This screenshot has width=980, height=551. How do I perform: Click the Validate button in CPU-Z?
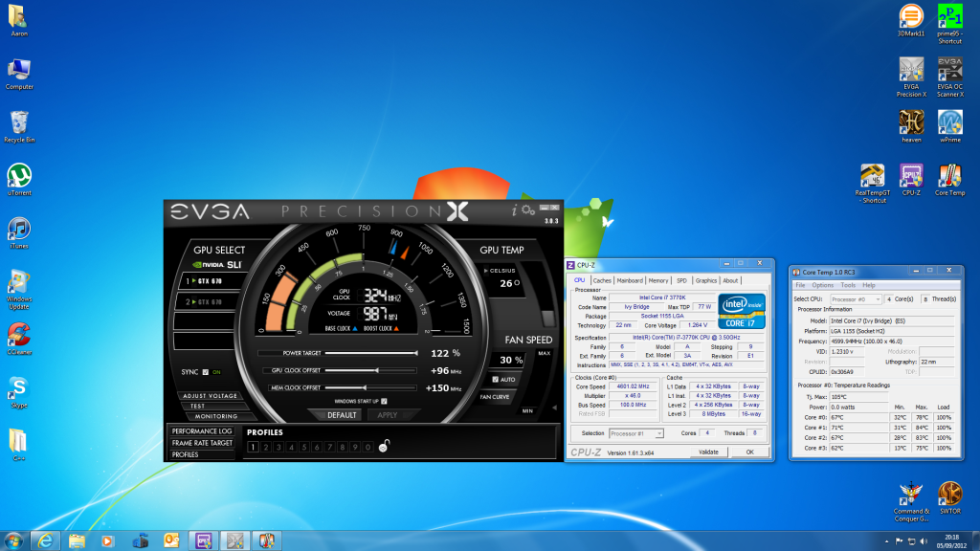pyautogui.click(x=708, y=452)
